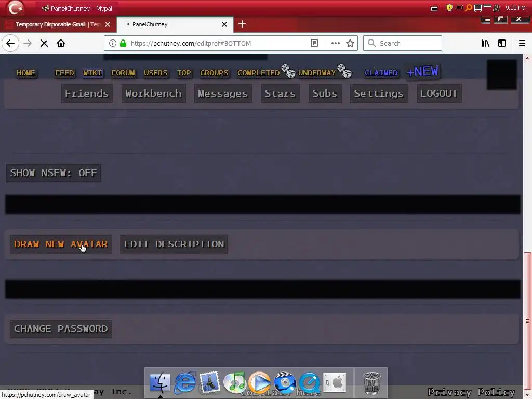Select the PanelChutney tab
The height and width of the screenshot is (399, 532).
click(175, 24)
